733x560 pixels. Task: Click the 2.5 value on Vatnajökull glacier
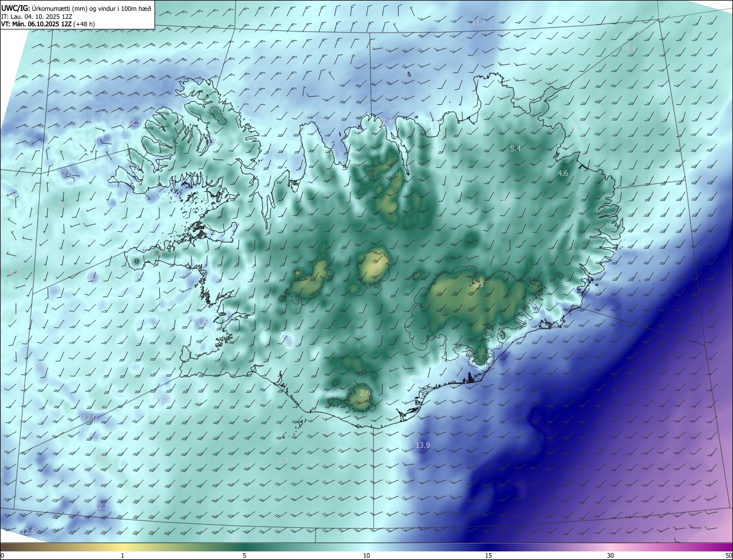(478, 284)
